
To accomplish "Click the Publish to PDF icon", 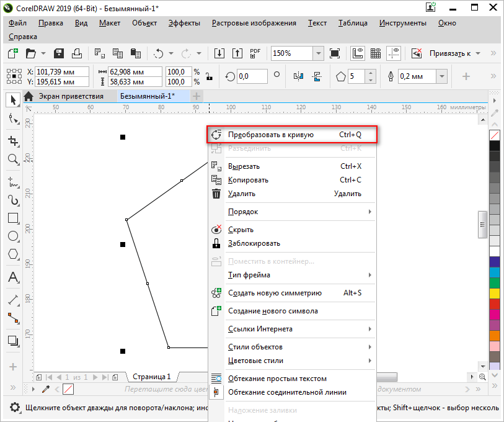I will pos(255,53).
